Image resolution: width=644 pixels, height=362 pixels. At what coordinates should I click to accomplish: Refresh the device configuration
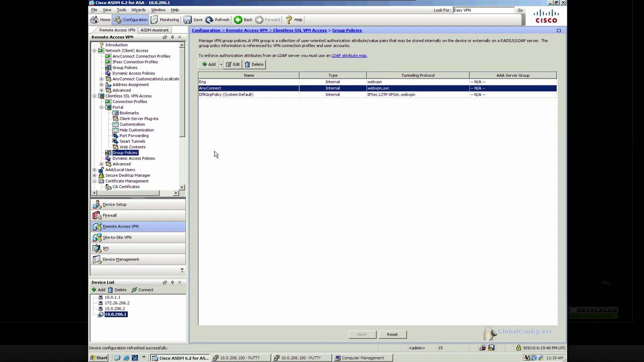(x=217, y=20)
